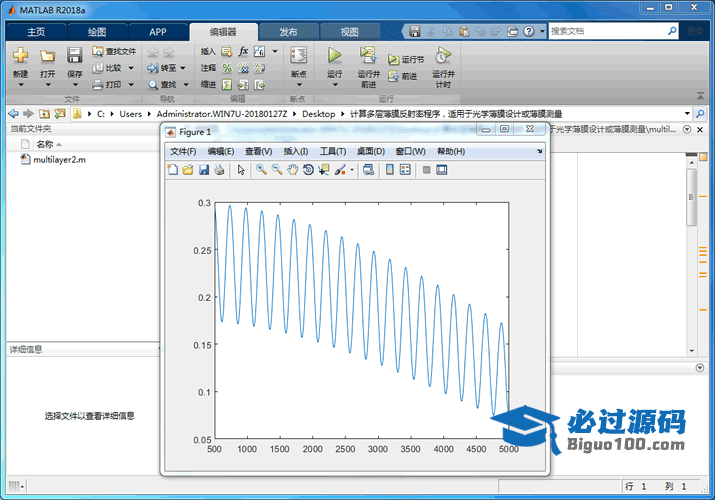715x500 pixels.
Task: Switch to the 发布 ribbon tab
Action: coord(288,32)
